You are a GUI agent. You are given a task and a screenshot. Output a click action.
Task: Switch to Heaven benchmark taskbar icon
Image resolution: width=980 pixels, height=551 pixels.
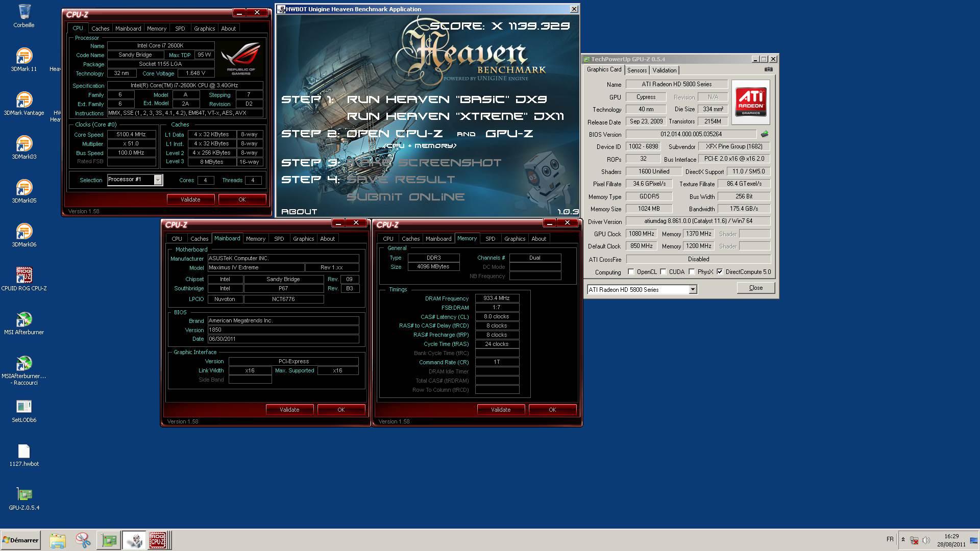(134, 540)
